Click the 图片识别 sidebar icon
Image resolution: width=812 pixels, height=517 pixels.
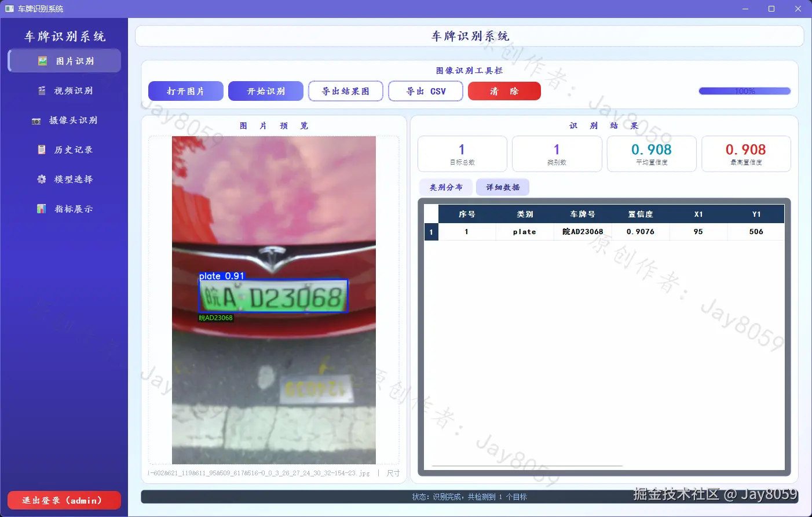pyautogui.click(x=42, y=61)
